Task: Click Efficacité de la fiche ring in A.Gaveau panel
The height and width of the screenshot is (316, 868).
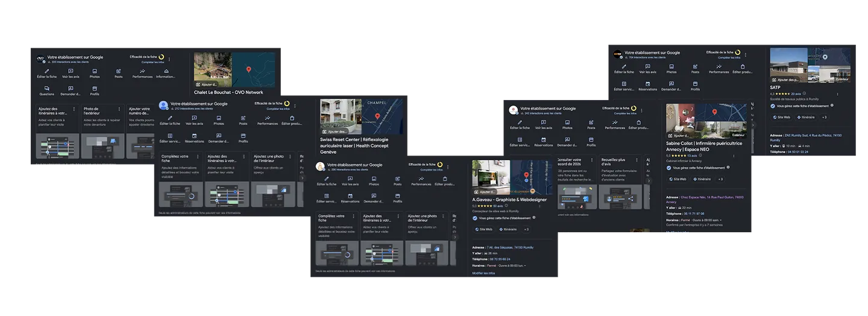Action: 440,164
